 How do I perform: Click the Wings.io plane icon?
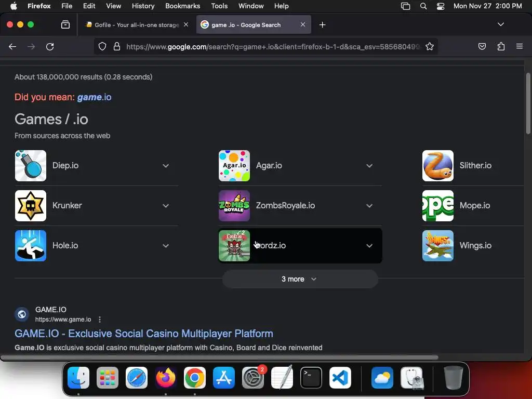click(x=437, y=246)
